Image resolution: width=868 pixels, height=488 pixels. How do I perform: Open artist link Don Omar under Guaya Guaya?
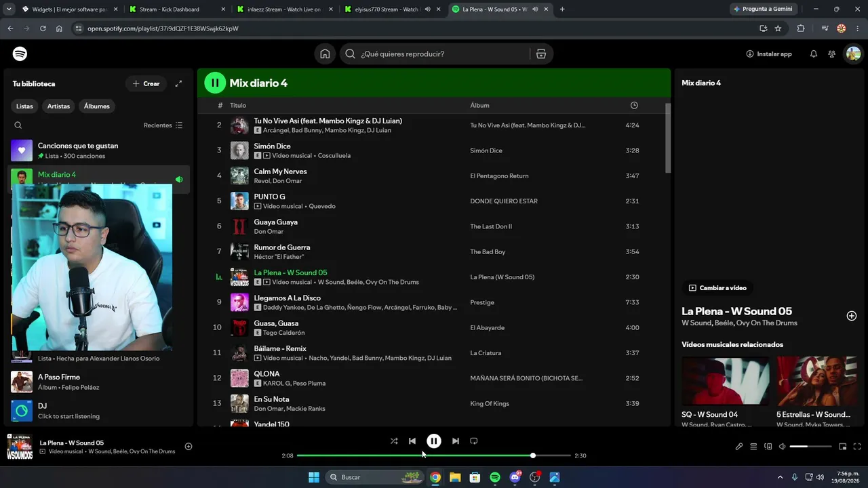coord(269,232)
